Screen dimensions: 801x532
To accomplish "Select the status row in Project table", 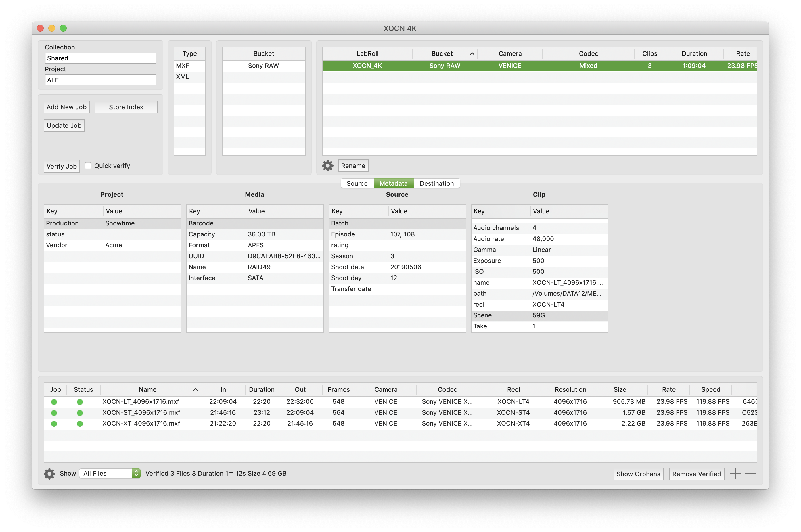I will point(112,234).
